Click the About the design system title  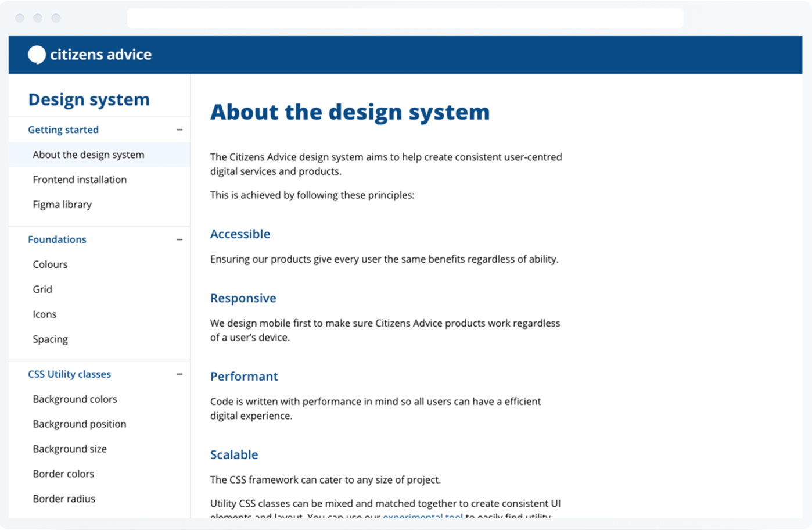350,112
